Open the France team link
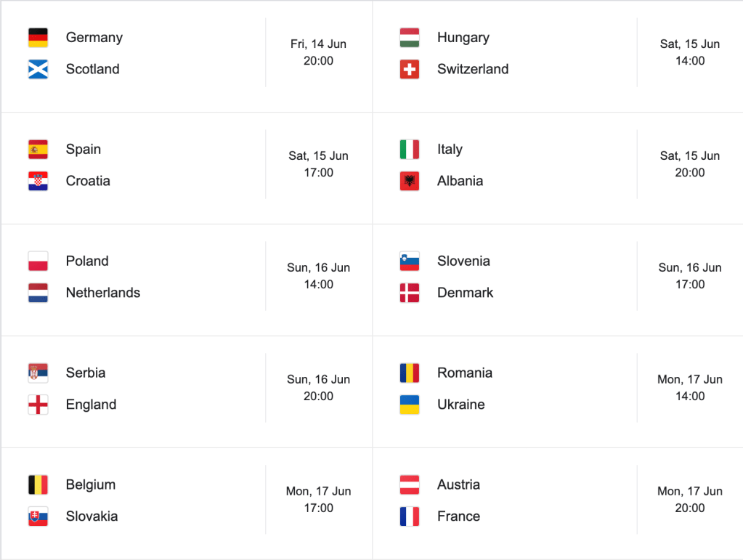Screen dimensions: 743x560 tap(458, 517)
